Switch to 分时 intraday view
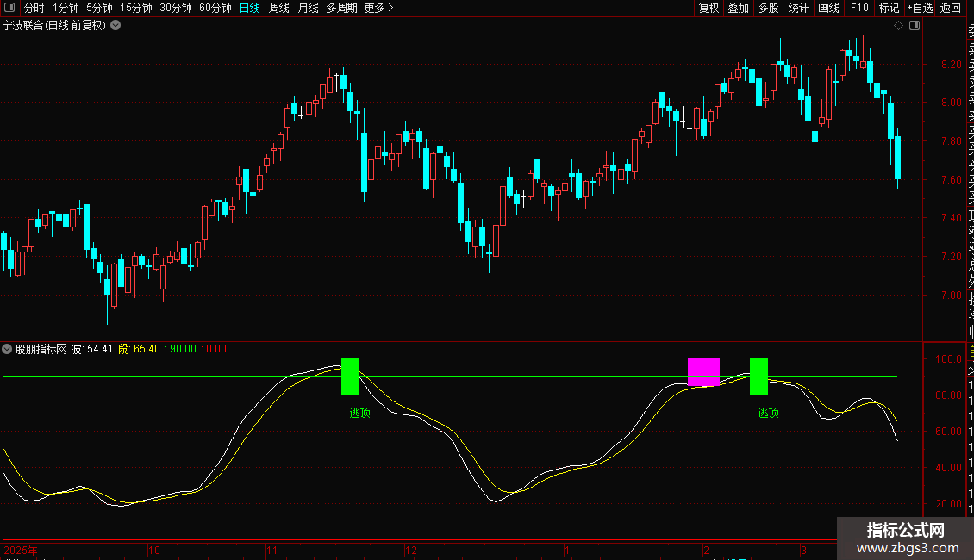Image resolution: width=974 pixels, height=560 pixels. (34, 8)
